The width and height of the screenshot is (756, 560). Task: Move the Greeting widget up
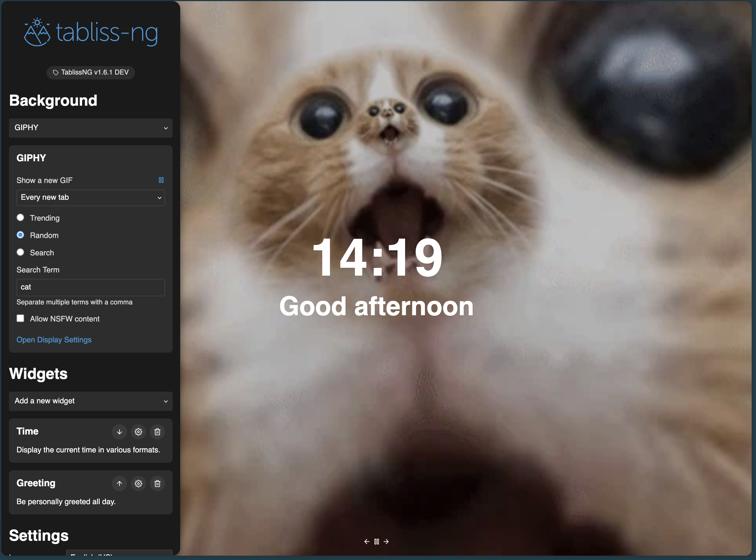pos(119,483)
